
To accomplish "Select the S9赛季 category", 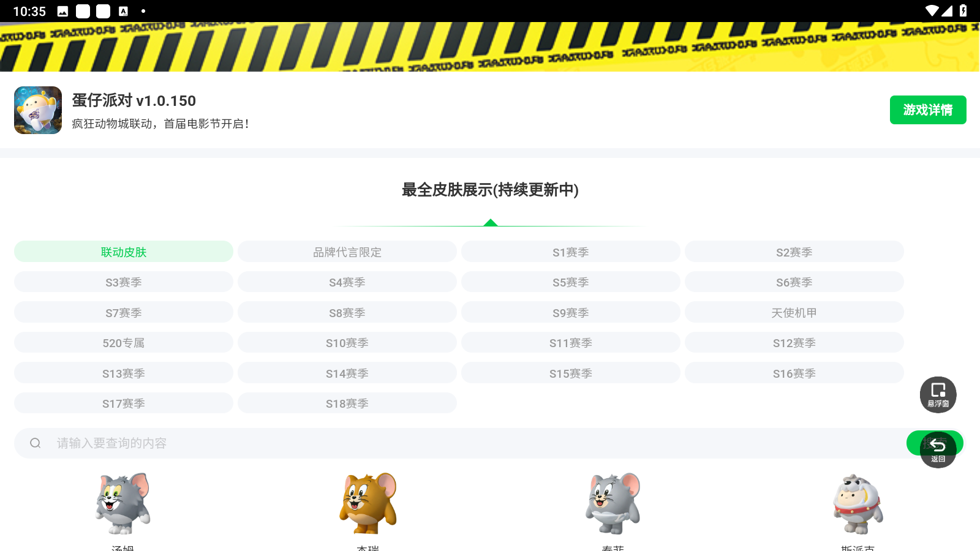I will coord(571,312).
